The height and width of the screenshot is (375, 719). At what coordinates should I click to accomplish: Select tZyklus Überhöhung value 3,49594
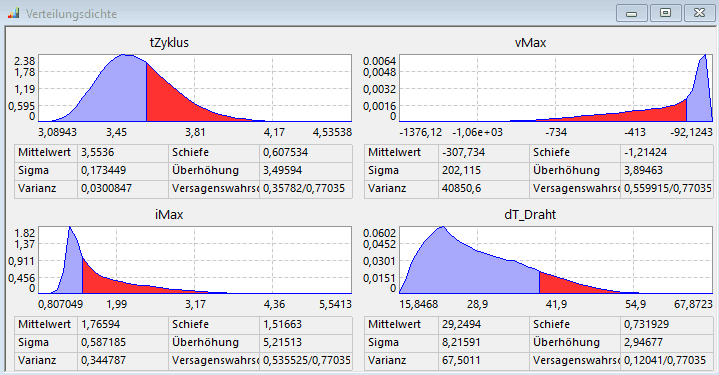coord(282,171)
